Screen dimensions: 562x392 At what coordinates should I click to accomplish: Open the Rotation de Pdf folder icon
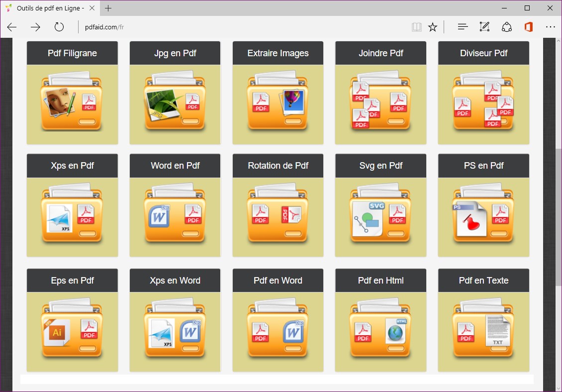(x=278, y=214)
